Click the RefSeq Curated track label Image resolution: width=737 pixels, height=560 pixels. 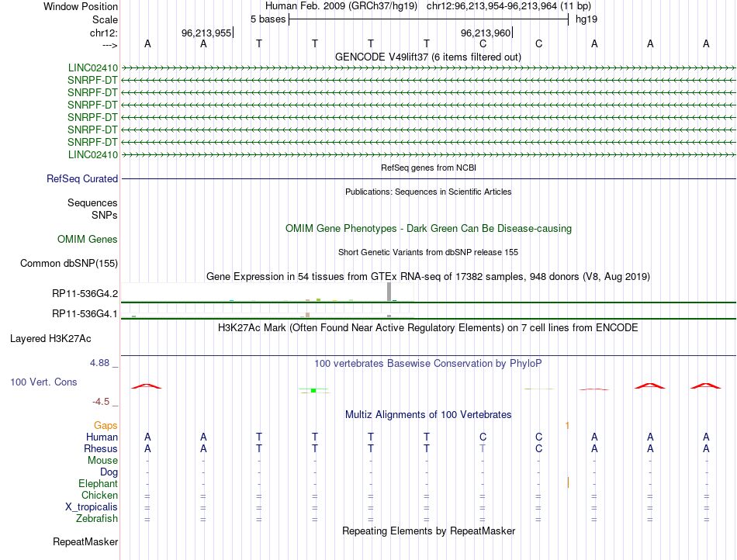pos(82,178)
